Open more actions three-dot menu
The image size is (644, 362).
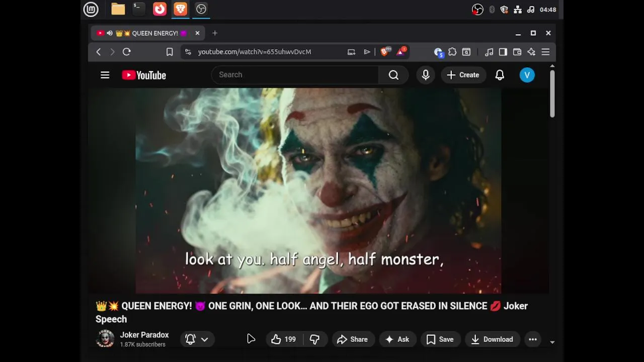click(533, 339)
